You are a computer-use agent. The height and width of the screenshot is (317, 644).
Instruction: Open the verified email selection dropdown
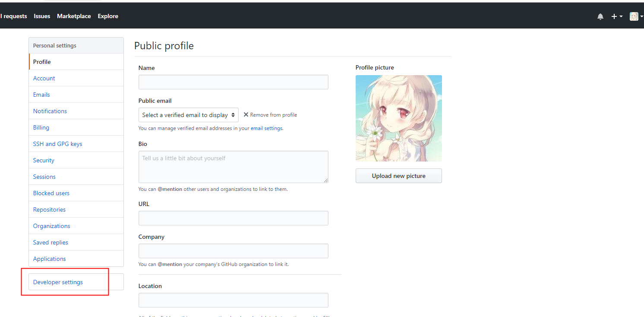[x=188, y=114]
